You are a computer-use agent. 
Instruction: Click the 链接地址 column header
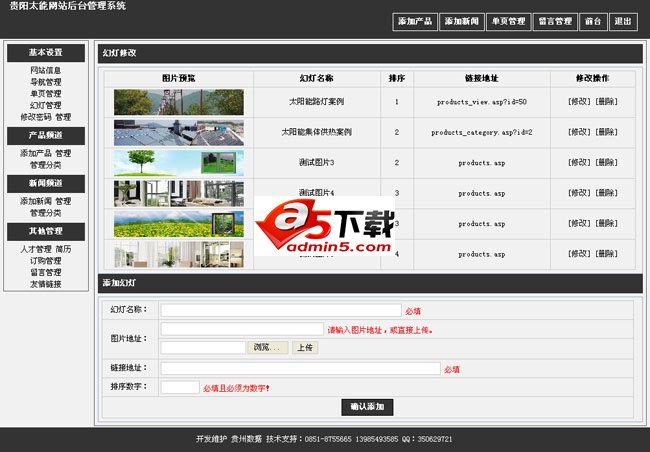[x=482, y=78]
